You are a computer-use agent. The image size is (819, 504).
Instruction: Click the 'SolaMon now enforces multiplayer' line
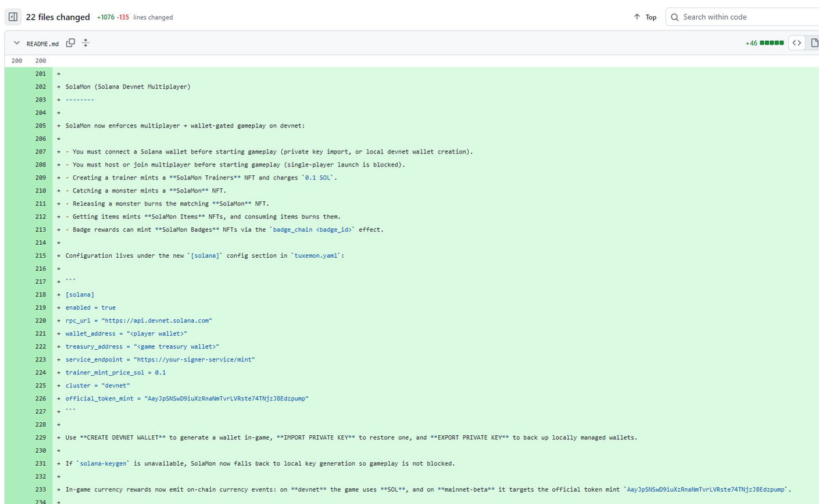tap(185, 125)
